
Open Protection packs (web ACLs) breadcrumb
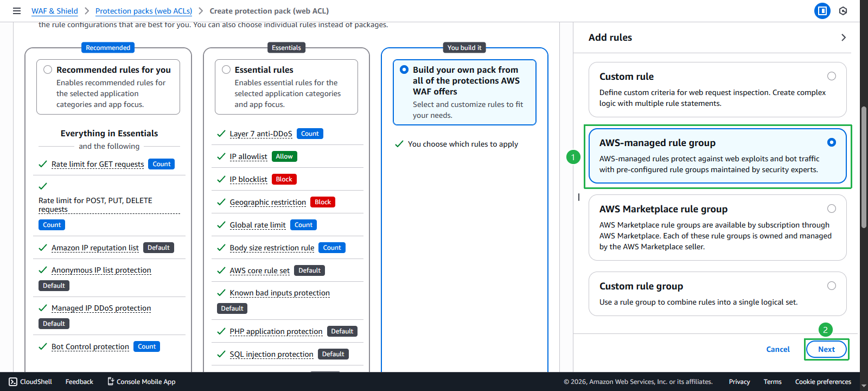(144, 11)
